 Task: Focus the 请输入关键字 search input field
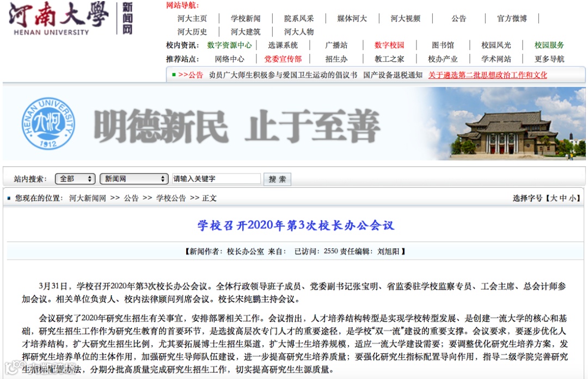[x=216, y=179]
